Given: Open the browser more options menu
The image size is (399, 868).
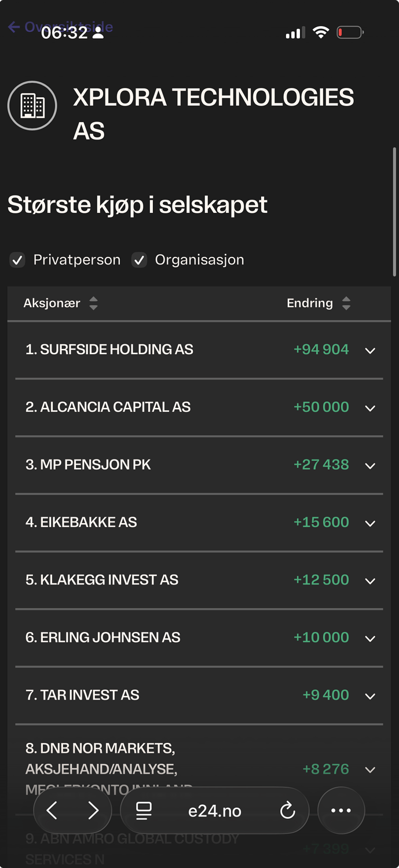Looking at the screenshot, I should point(341,811).
